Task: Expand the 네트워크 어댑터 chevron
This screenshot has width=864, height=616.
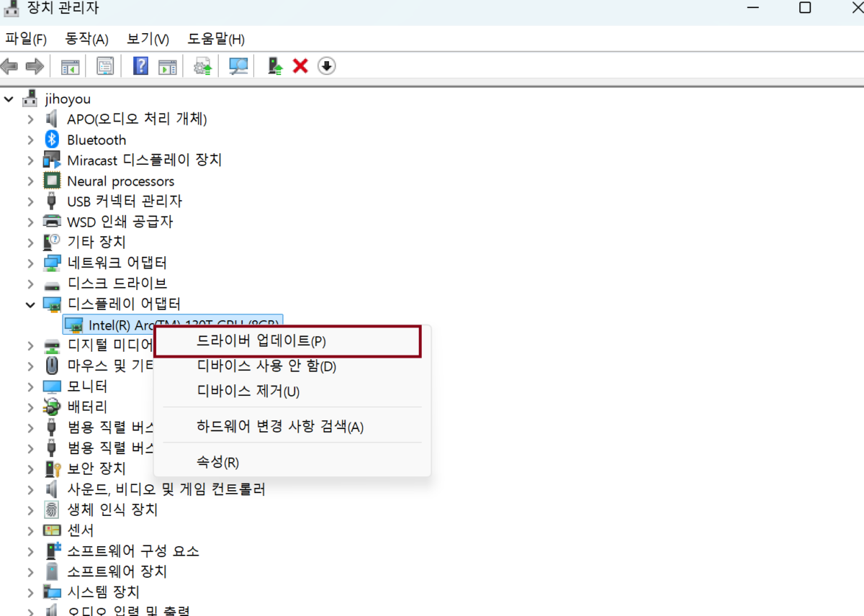Action: 30,263
